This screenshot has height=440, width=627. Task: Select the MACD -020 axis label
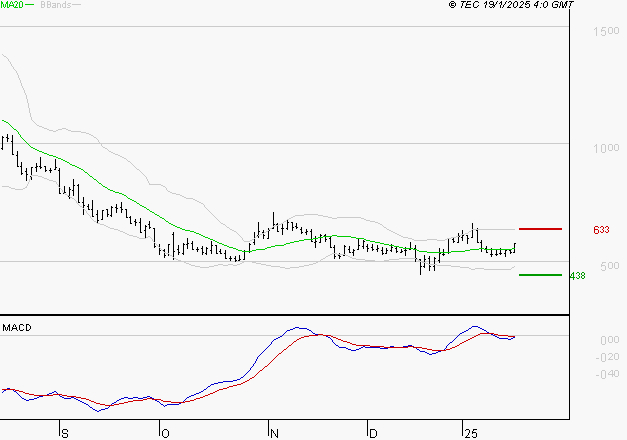(x=607, y=357)
